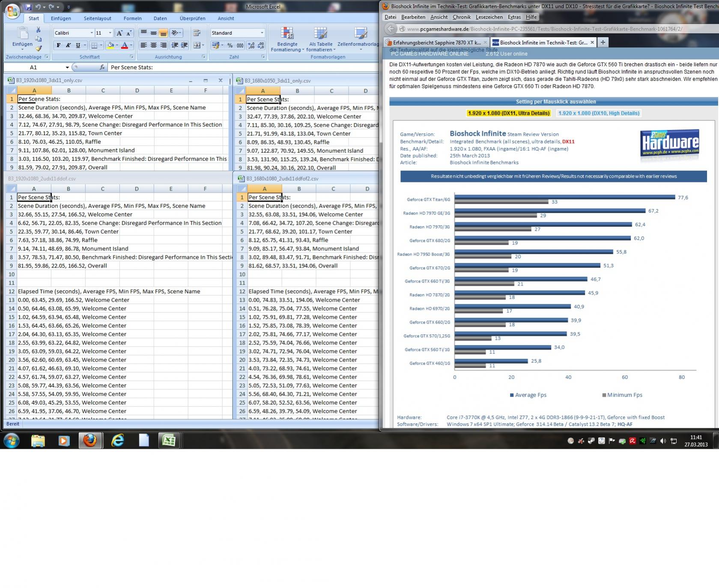Toggle italic K formatting
Screen dimensions: 719x588
(68, 45)
